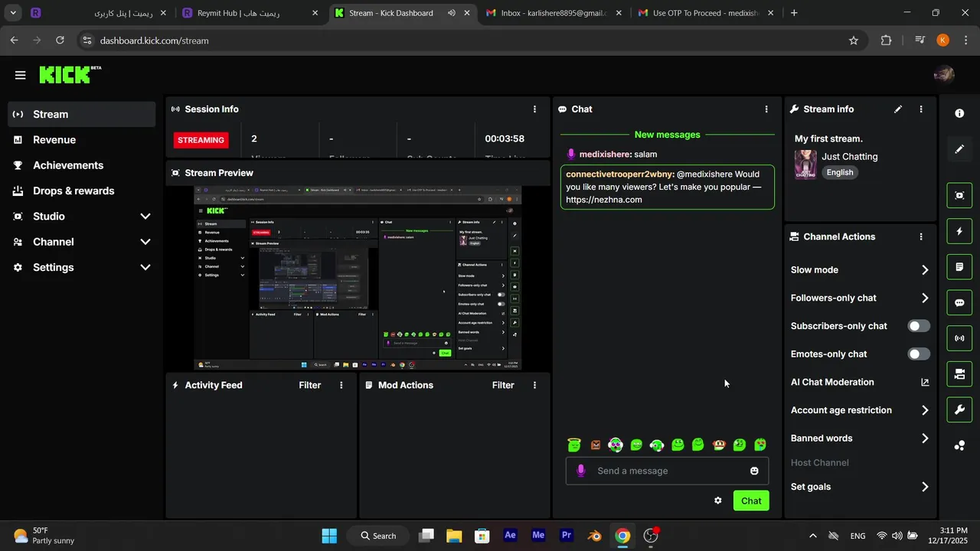
Task: Toggle the Mod Actions note widget icon
Action: click(959, 267)
